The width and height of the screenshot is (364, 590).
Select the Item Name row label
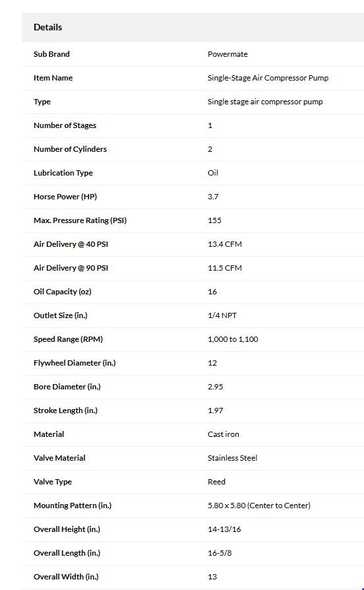(x=53, y=78)
